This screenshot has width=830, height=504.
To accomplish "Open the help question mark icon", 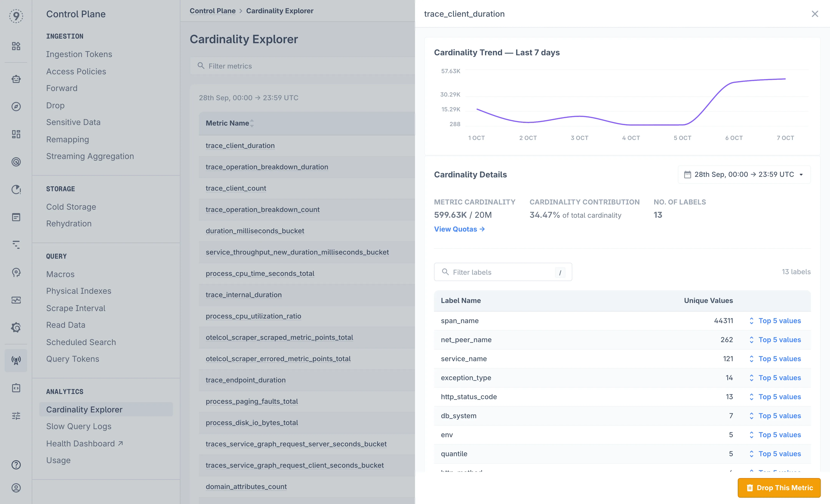I will (16, 465).
